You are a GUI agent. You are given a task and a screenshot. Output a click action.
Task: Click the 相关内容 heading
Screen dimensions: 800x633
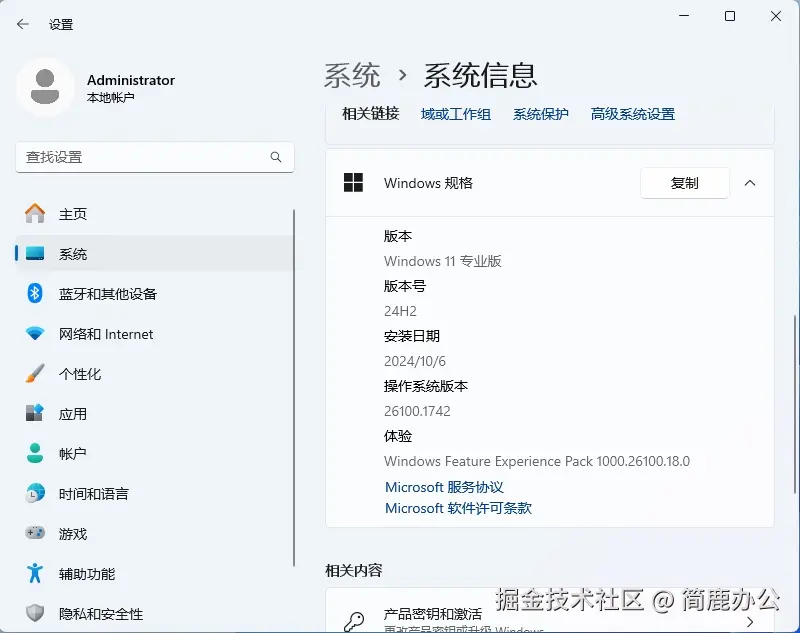click(x=354, y=570)
